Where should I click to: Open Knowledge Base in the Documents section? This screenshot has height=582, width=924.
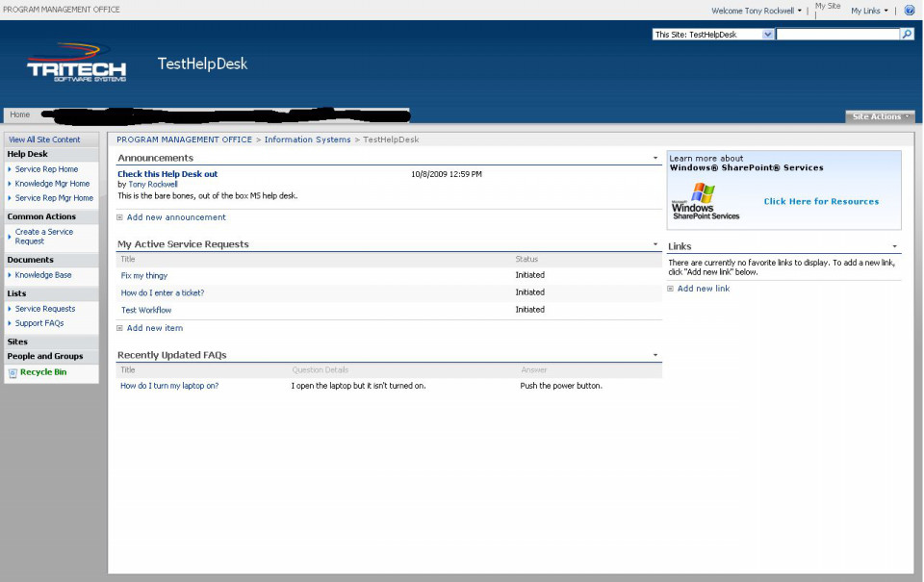tap(43, 275)
